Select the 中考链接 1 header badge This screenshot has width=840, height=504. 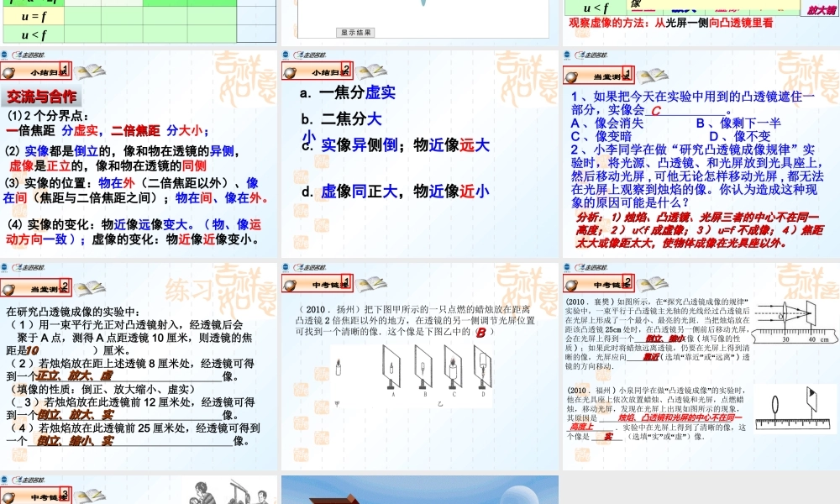[318, 284]
